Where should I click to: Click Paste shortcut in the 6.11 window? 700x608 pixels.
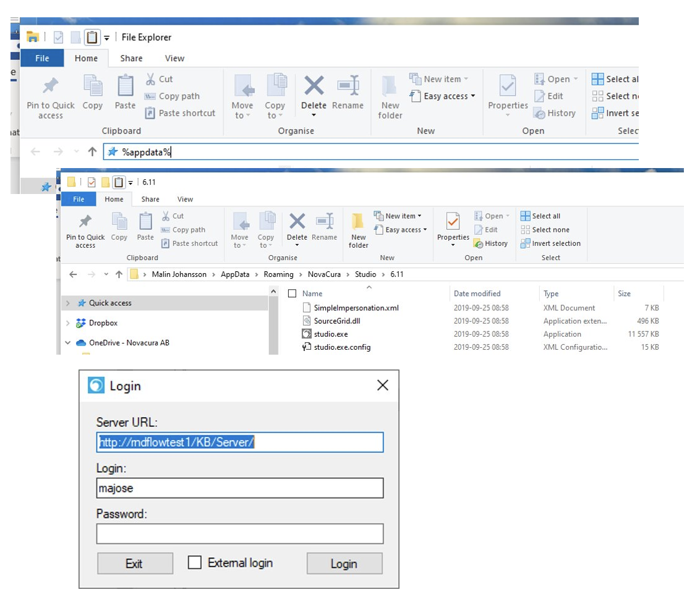[190, 243]
